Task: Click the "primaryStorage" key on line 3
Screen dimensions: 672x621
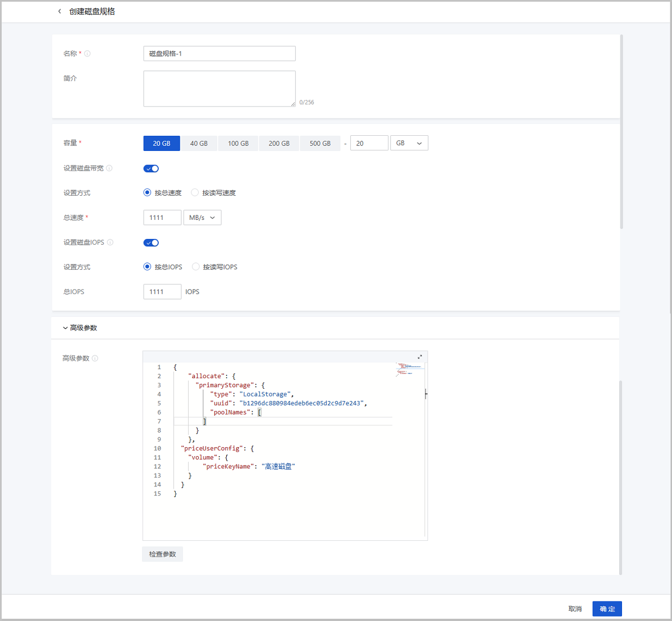Action: click(225, 385)
